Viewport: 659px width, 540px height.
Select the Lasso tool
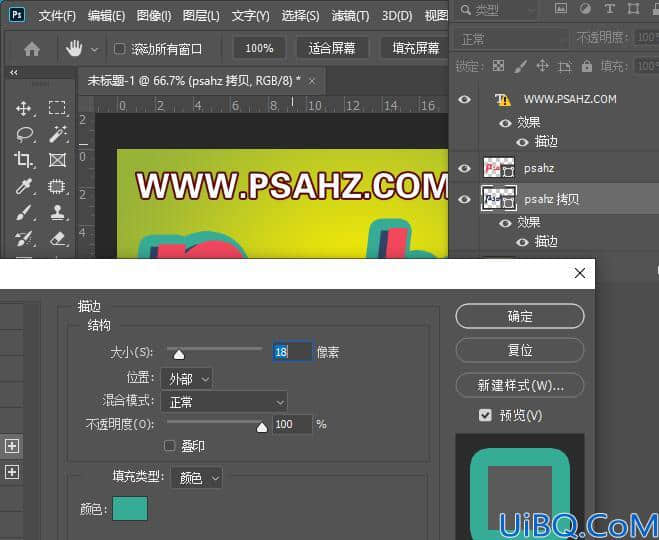tap(25, 134)
